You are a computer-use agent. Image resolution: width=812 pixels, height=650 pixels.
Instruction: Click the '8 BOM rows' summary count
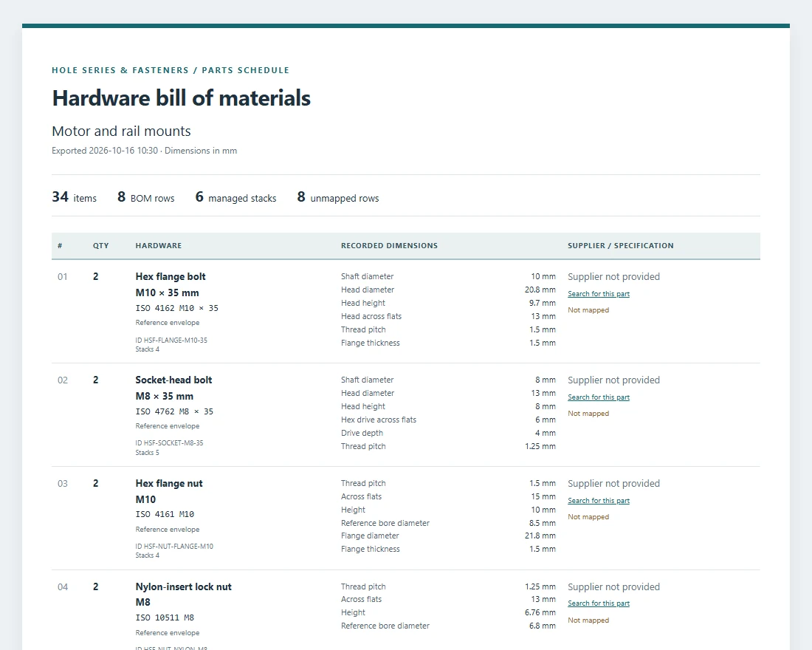click(146, 197)
